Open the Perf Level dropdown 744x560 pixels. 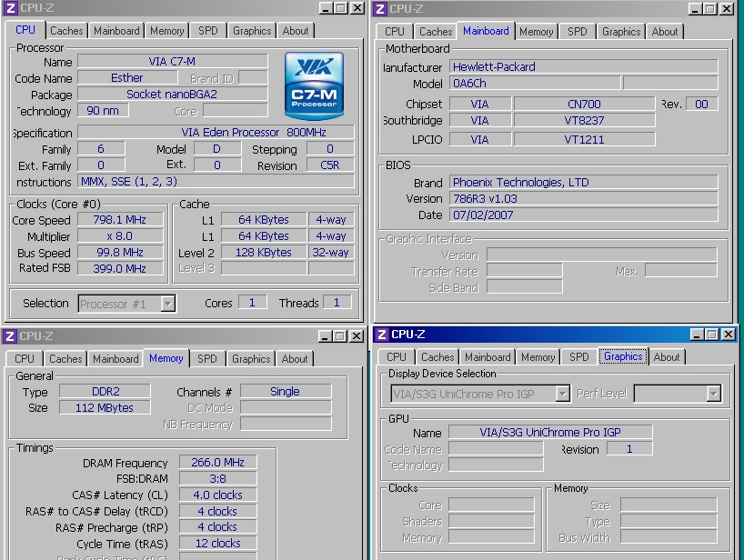pos(714,393)
